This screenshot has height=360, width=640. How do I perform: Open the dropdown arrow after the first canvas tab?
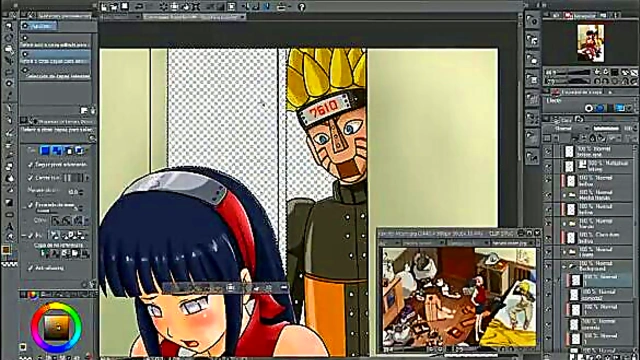138,17
